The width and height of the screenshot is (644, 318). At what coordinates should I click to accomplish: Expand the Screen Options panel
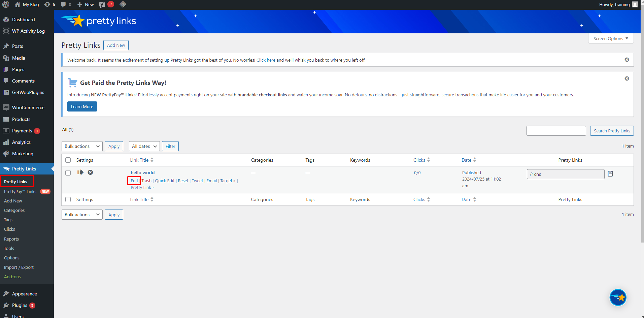pyautogui.click(x=611, y=38)
